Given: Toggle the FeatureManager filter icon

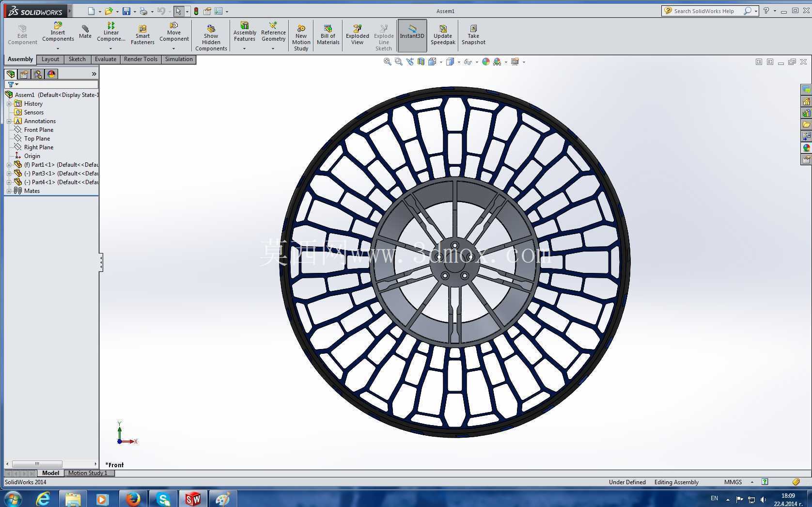Looking at the screenshot, I should [x=11, y=84].
